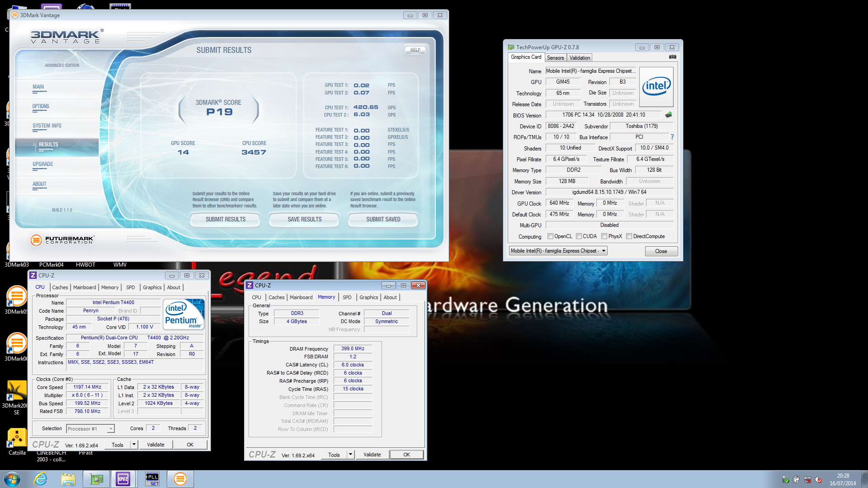868x488 pixels.
Task: Switch to Sensors tab in GPU-Z
Action: 555,58
